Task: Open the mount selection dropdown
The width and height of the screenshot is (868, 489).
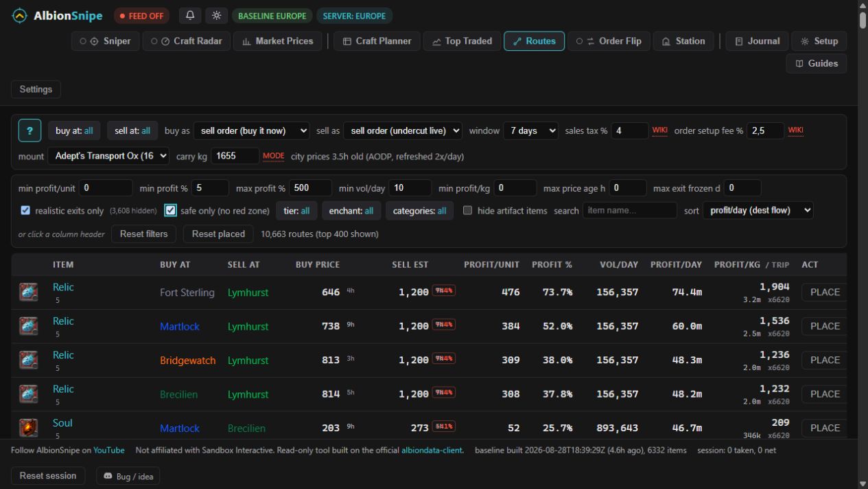Action: click(x=108, y=156)
